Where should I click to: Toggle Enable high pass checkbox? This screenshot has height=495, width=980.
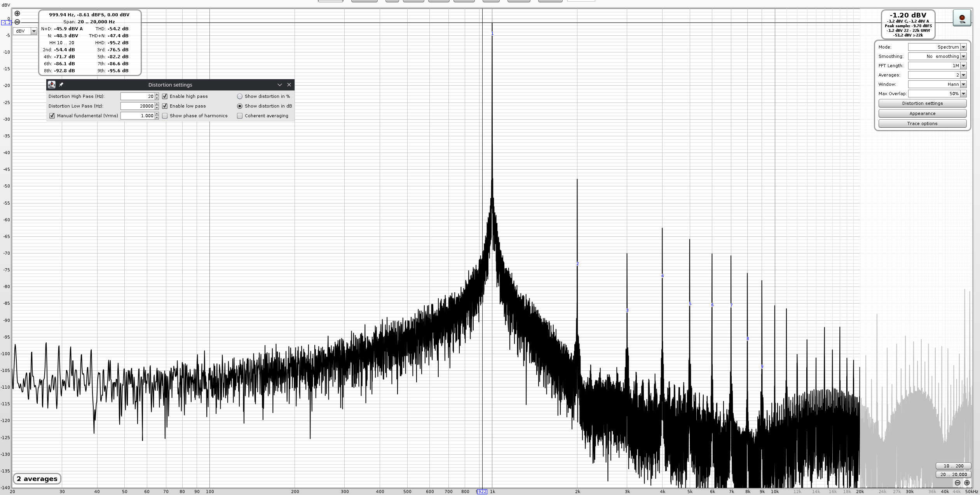tap(165, 96)
